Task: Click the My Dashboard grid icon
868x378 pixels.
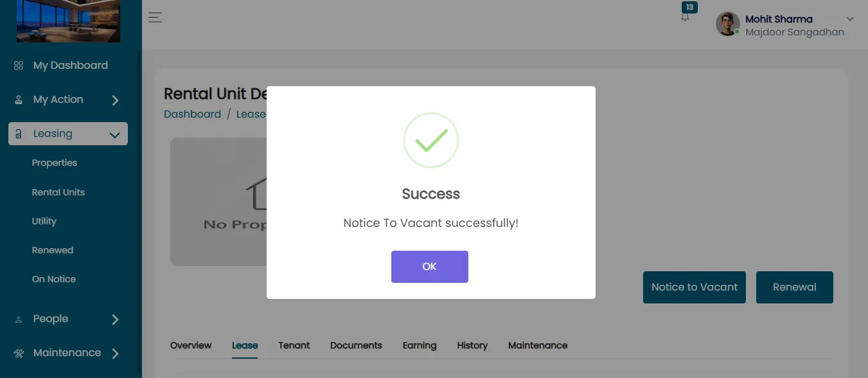Action: 19,66
